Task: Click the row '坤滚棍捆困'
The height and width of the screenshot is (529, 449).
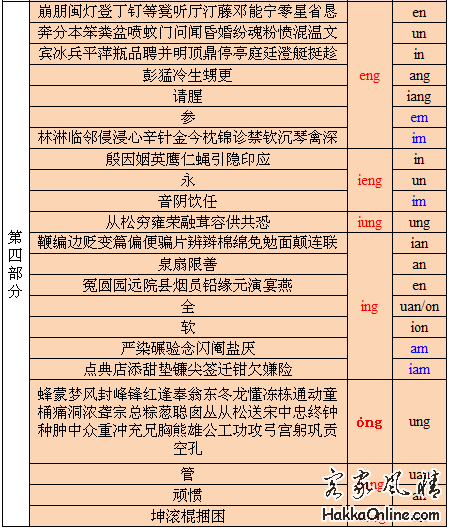Action: click(188, 516)
